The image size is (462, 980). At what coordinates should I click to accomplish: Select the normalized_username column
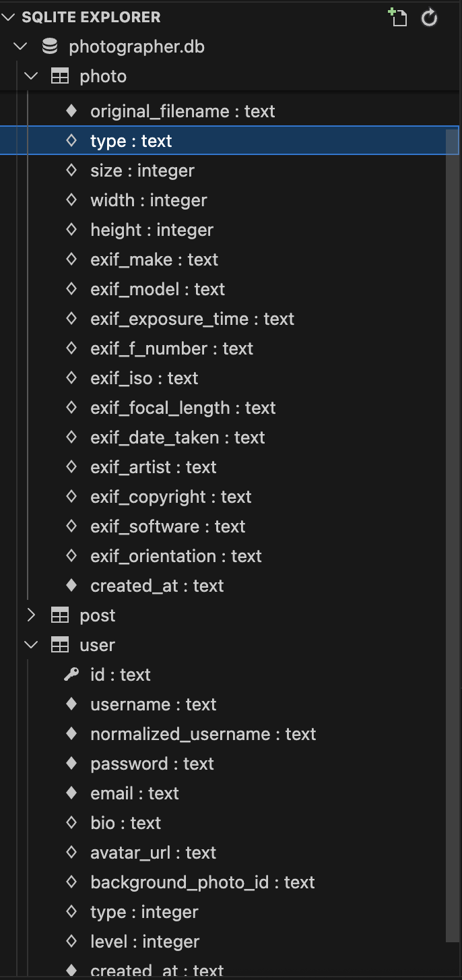click(203, 734)
